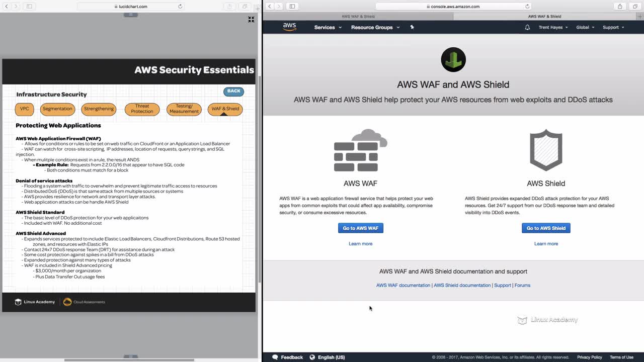Click the 'AWS Shield Standard' heading on the slide
This screenshot has width=644, height=362.
(x=40, y=212)
